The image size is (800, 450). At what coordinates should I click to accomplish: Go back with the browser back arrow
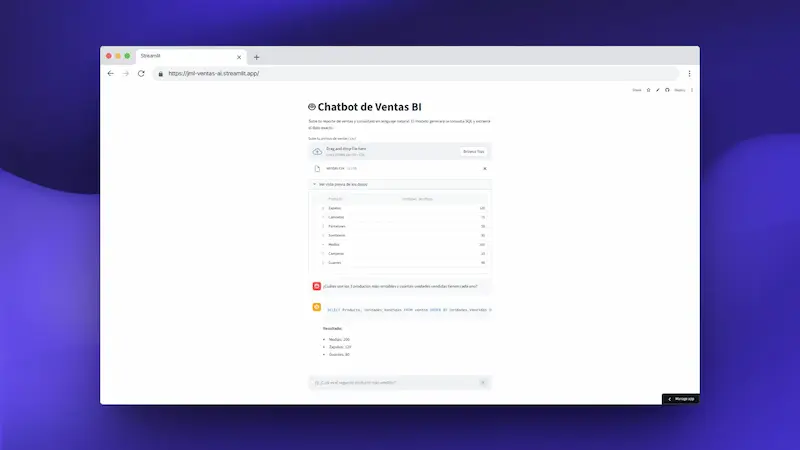[x=111, y=73]
